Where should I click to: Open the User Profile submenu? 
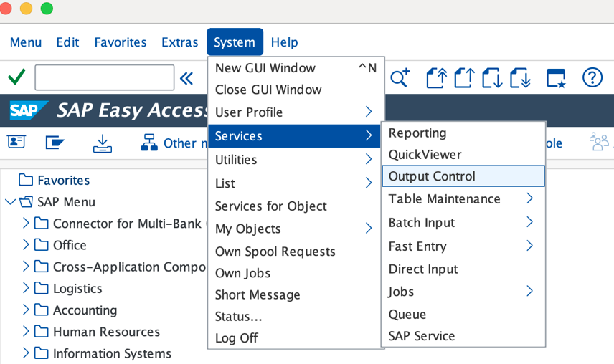tap(294, 112)
